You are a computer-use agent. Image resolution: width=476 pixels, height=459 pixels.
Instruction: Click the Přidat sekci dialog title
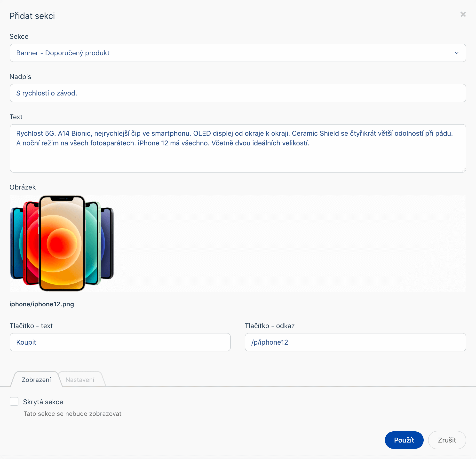click(x=32, y=16)
